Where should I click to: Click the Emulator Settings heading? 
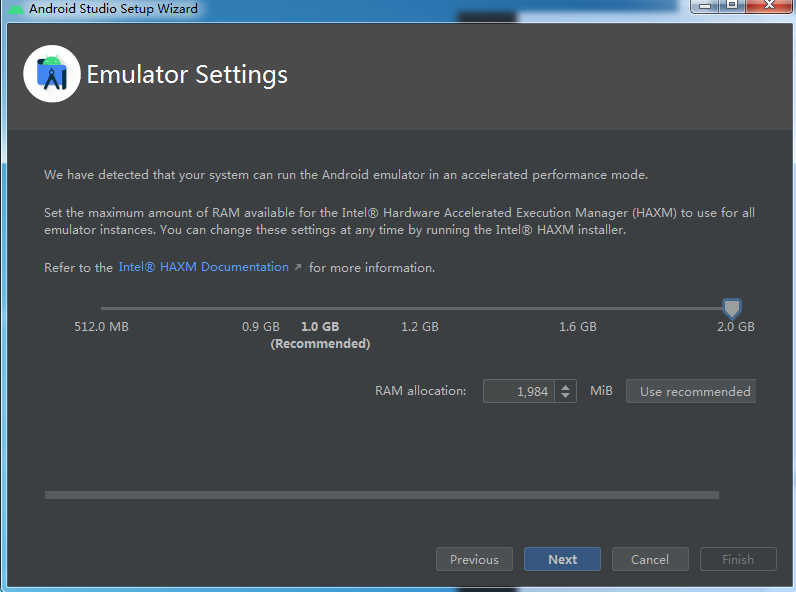(x=187, y=75)
